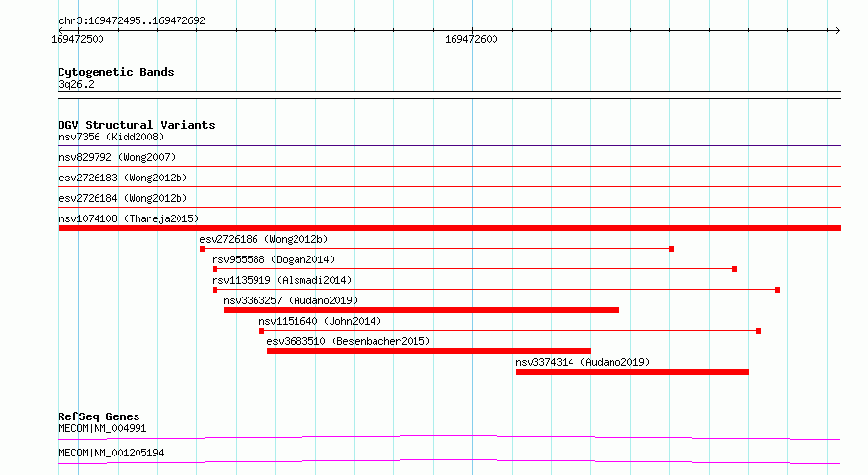Click the left end marker of nsv1151640
Screen dimensions: 868x475
point(261,331)
